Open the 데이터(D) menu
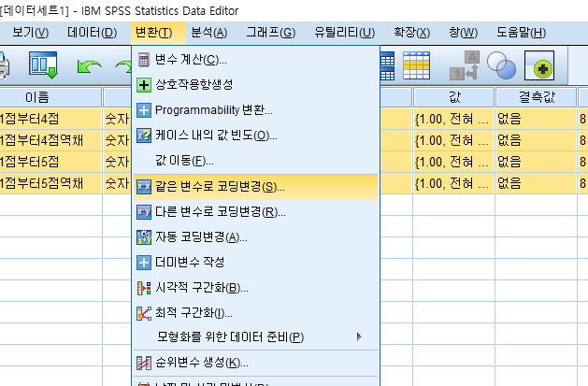Screen dimensions: 588x386 coord(92,33)
